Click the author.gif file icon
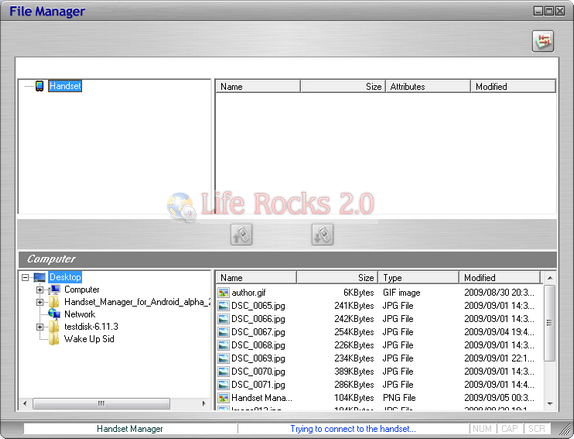The width and height of the screenshot is (574, 439). point(223,293)
